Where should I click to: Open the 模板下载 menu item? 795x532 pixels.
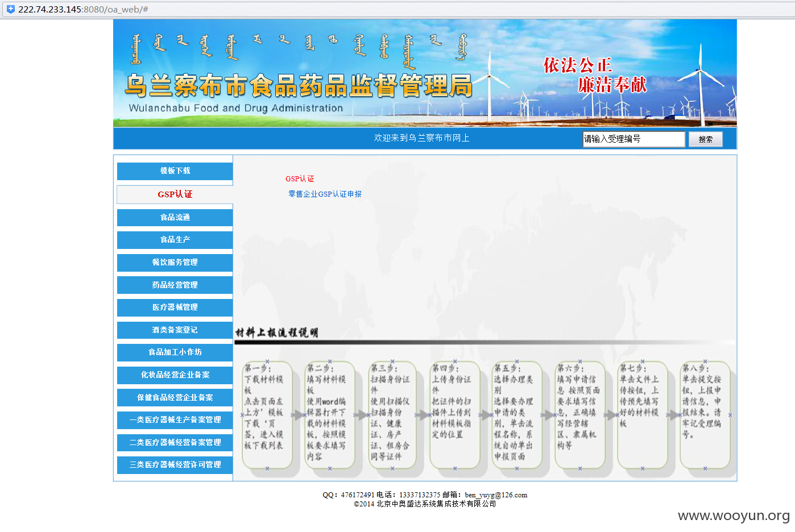tap(175, 171)
